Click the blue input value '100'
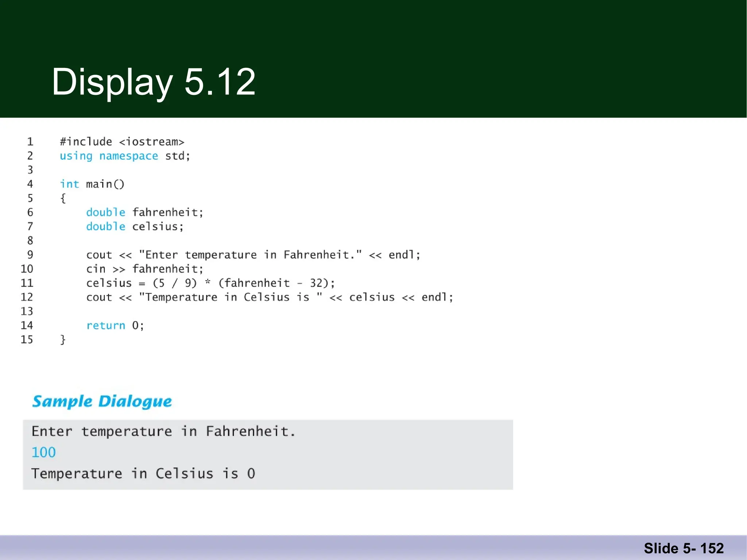 click(44, 452)
